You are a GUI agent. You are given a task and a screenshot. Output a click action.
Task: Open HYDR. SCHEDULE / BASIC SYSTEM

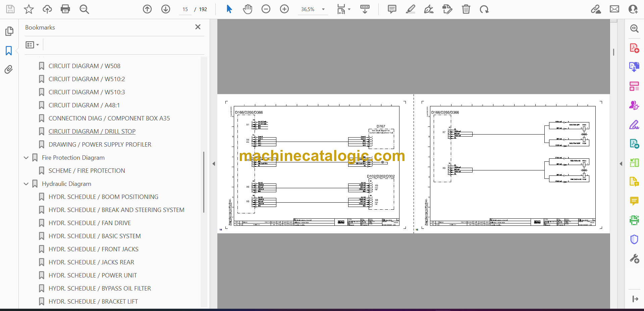tap(95, 236)
